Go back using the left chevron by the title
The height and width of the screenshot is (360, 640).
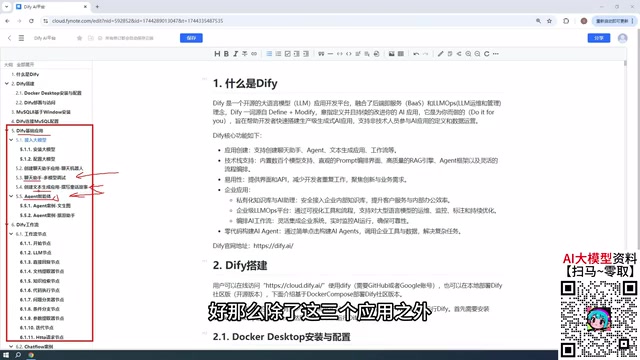click(x=9, y=38)
